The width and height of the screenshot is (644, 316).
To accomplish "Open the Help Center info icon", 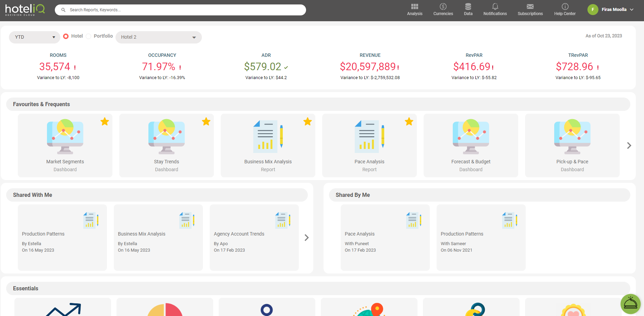I will coord(565,7).
